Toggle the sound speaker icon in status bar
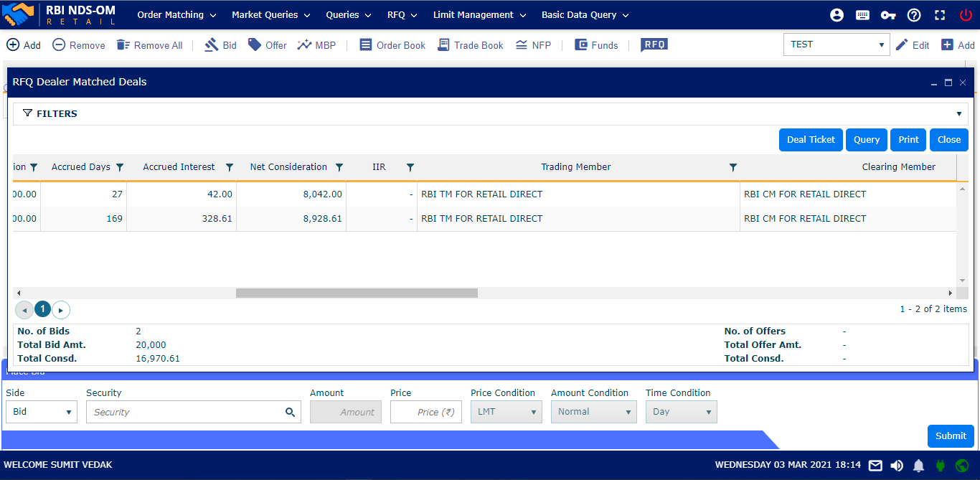Viewport: 980px width, 480px height. pyautogui.click(x=897, y=466)
